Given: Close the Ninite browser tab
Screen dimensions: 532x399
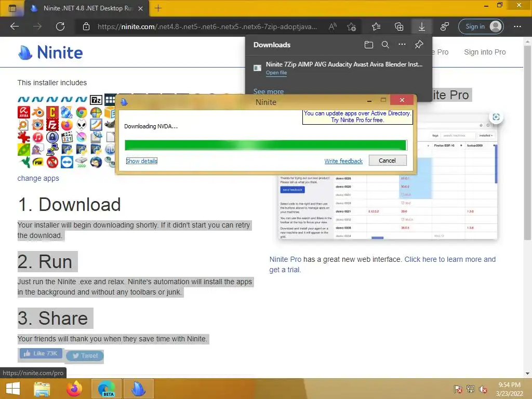Looking at the screenshot, I should coord(140,8).
